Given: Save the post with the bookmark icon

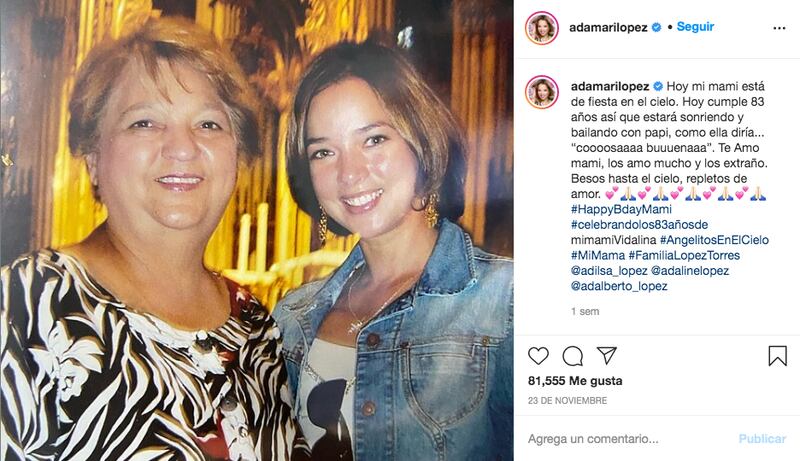Looking at the screenshot, I should tap(778, 355).
